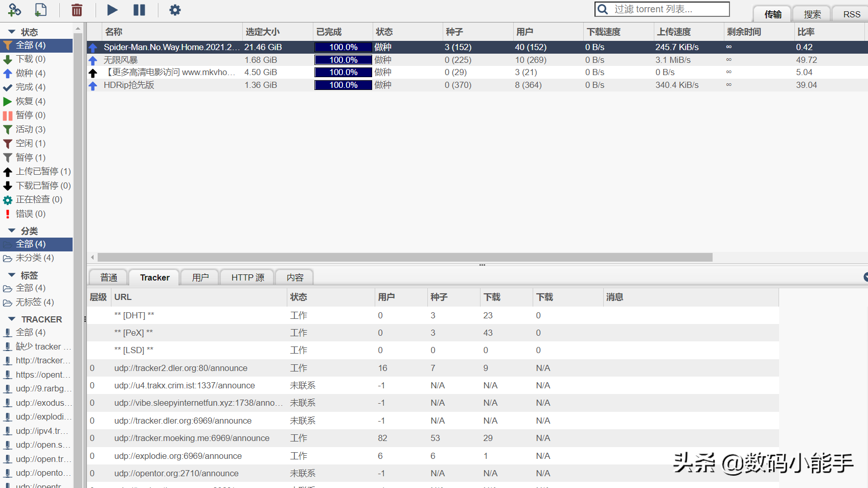Filter by 上传已暂停 (1) status
Screen dimensions: 868x488
(36, 172)
